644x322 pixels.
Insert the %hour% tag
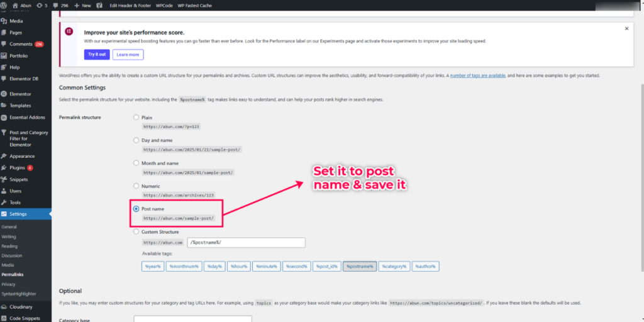238,267
